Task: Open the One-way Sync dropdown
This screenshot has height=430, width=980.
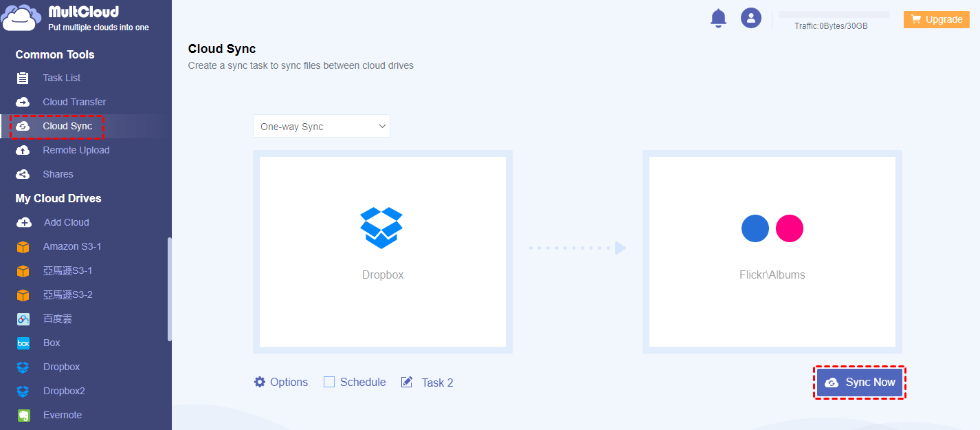Action: [x=322, y=127]
